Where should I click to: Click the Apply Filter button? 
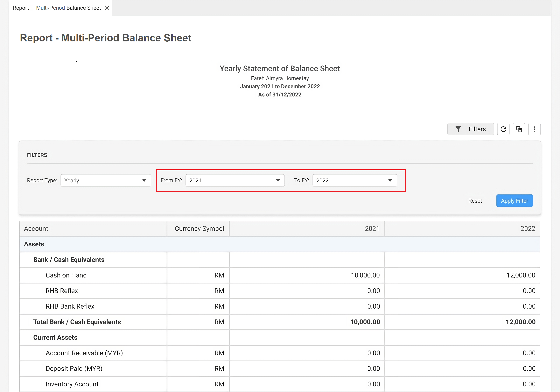coord(514,201)
